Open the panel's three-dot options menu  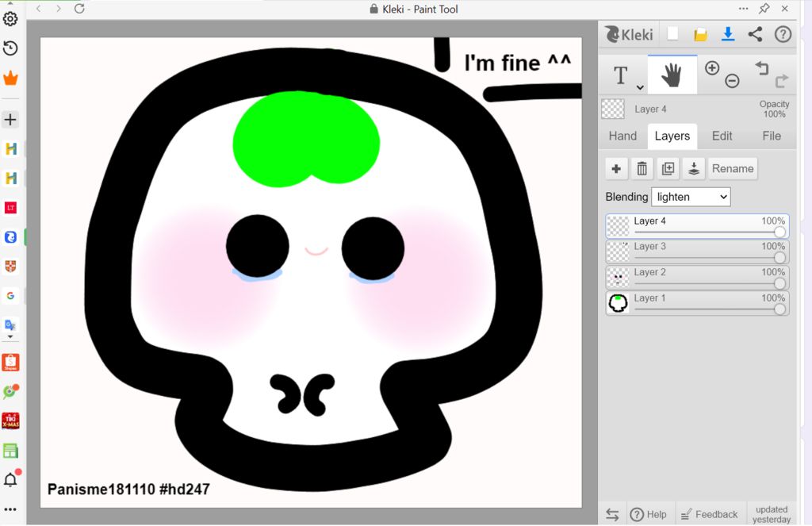[743, 8]
